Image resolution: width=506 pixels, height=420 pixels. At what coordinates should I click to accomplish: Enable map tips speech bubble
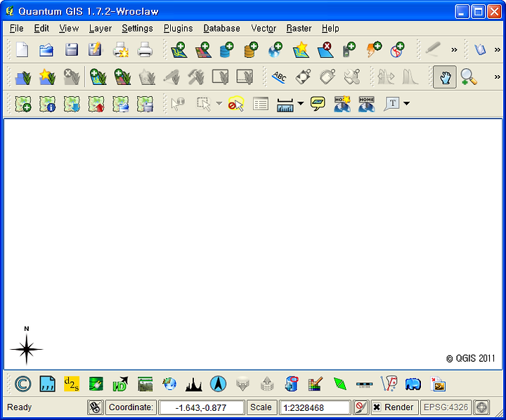click(x=318, y=104)
